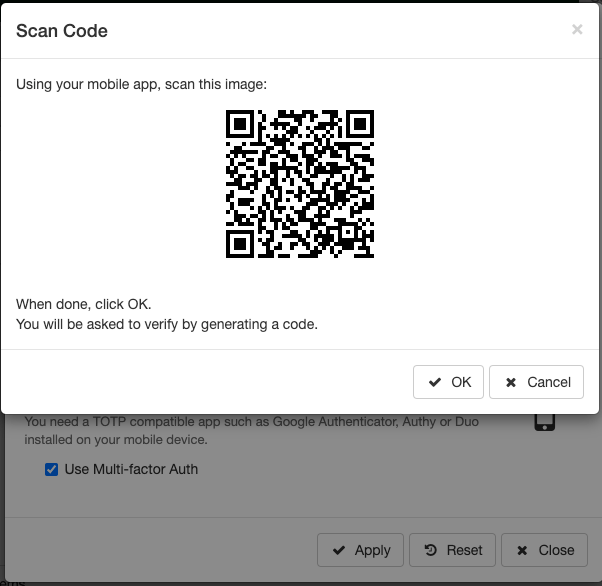Click the × icon on Cancel
This screenshot has width=602, height=586.
coord(510,382)
